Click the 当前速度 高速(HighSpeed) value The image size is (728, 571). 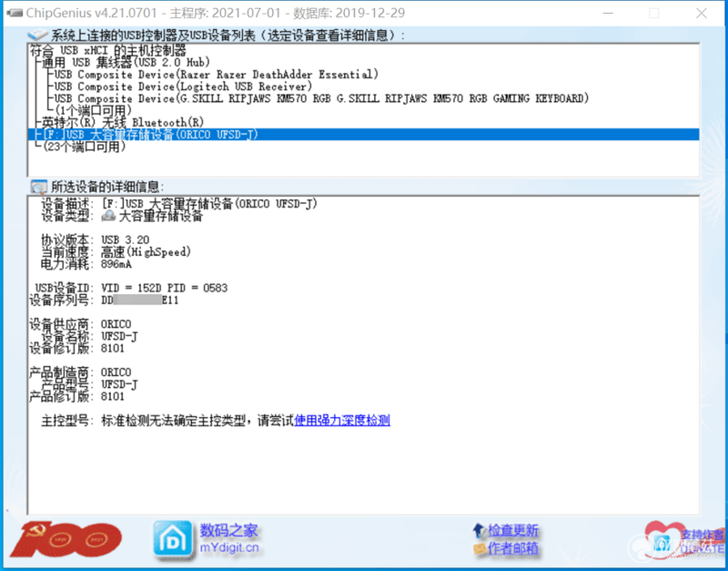pyautogui.click(x=147, y=252)
